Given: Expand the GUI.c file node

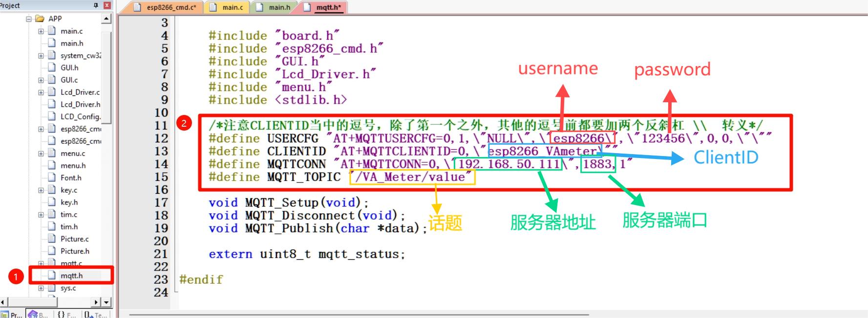Looking at the screenshot, I should [41, 80].
